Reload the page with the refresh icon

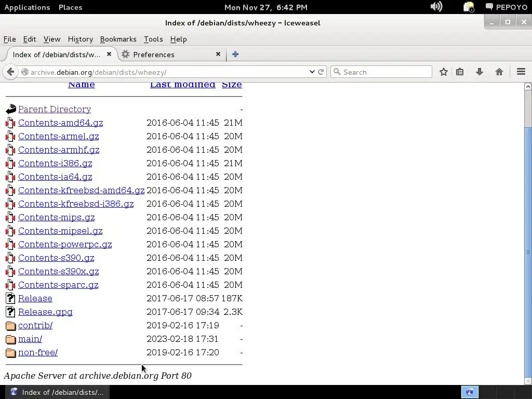click(321, 72)
